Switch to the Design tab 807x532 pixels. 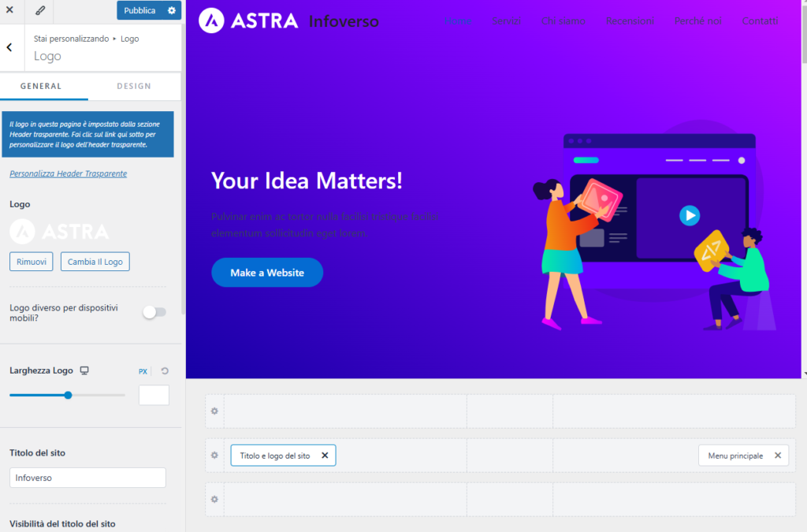(134, 86)
